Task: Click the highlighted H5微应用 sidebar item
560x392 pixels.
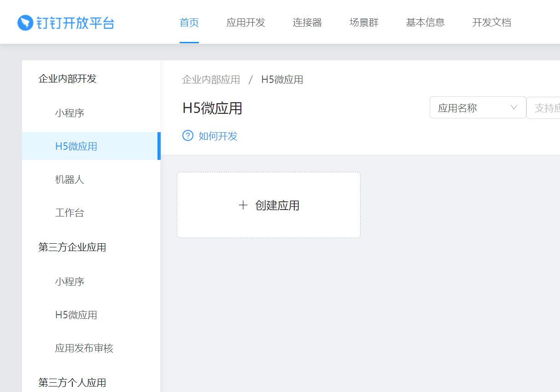Action: 75,146
